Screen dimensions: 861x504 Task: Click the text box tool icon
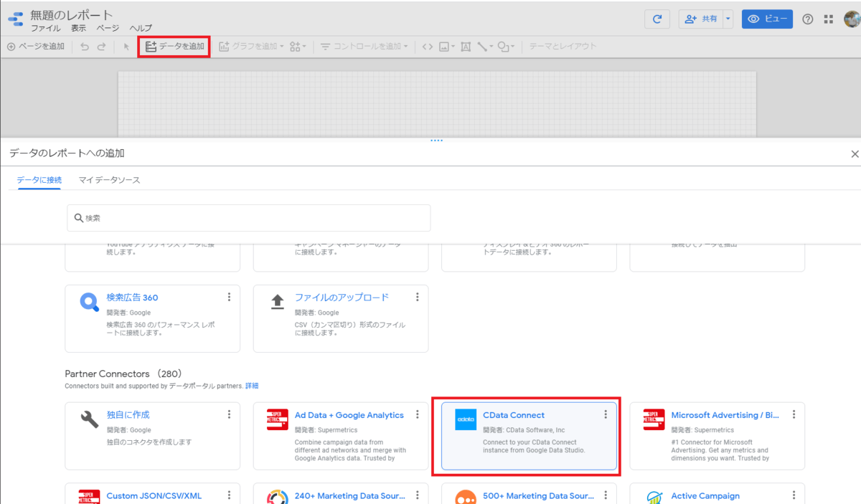466,47
